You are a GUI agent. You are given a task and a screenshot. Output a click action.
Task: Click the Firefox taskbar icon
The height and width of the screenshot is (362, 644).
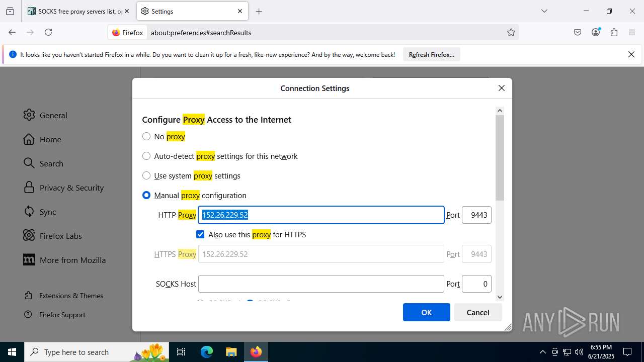click(256, 352)
